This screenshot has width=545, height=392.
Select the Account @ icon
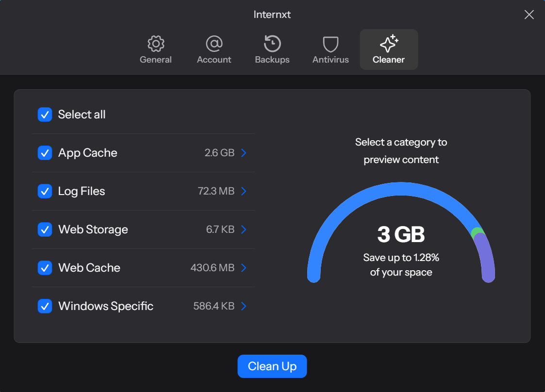pyautogui.click(x=214, y=43)
